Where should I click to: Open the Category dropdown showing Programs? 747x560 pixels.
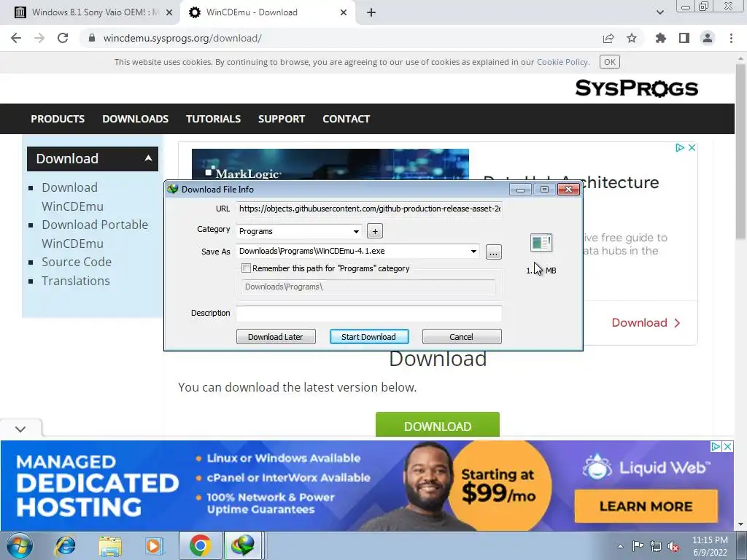click(298, 231)
